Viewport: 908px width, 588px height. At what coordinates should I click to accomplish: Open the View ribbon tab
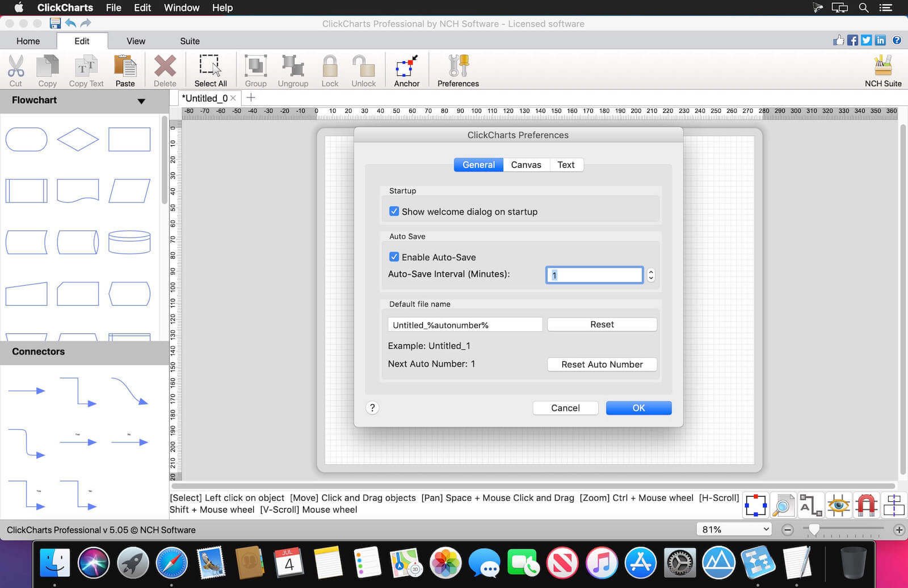click(x=136, y=41)
